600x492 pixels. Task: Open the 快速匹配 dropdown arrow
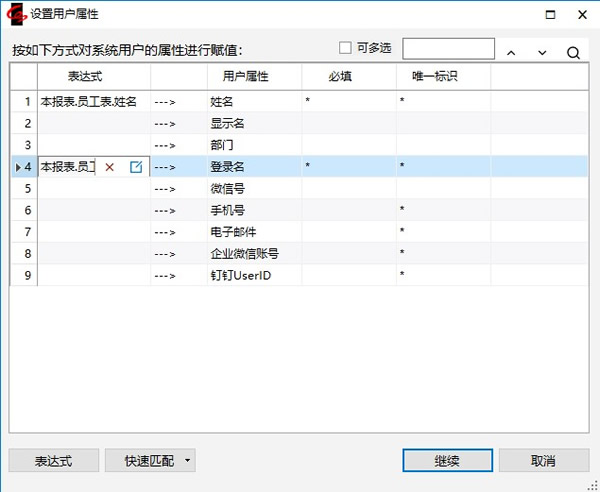[189, 461]
